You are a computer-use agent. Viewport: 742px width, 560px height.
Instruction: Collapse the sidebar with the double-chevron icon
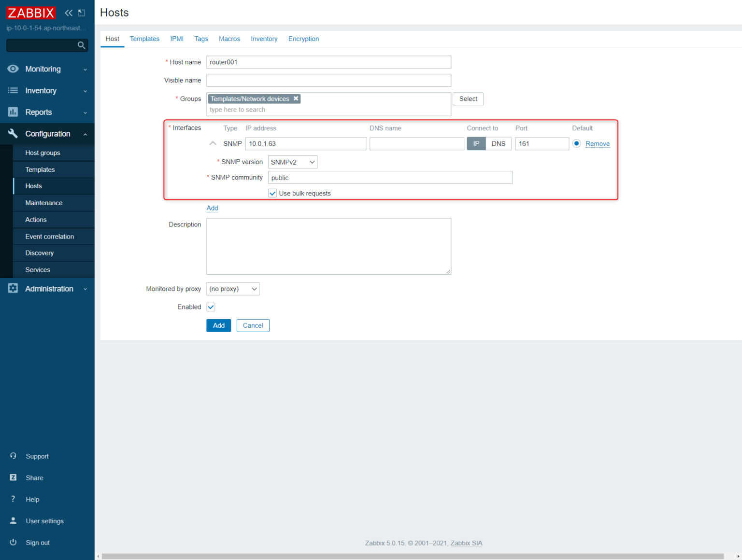click(68, 13)
